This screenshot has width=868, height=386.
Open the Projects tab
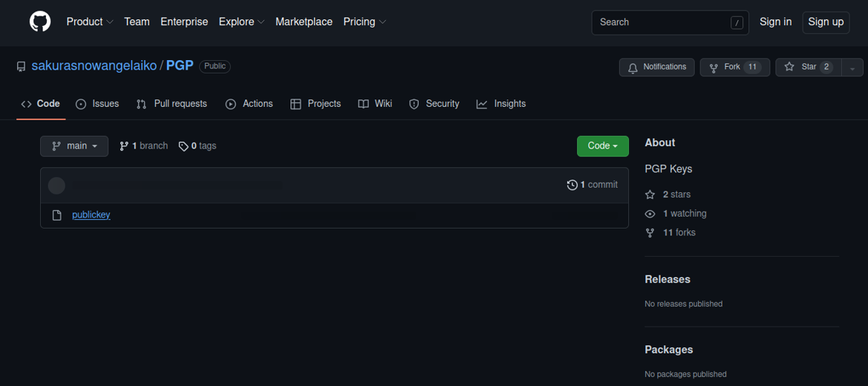316,104
